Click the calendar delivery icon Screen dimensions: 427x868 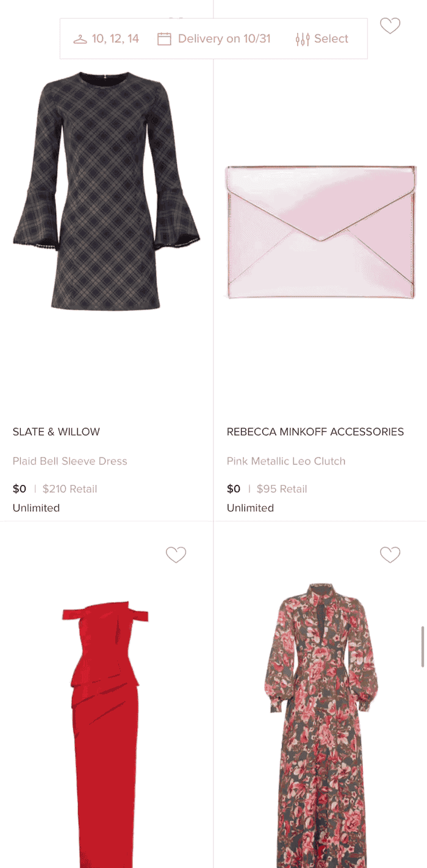pos(164,39)
